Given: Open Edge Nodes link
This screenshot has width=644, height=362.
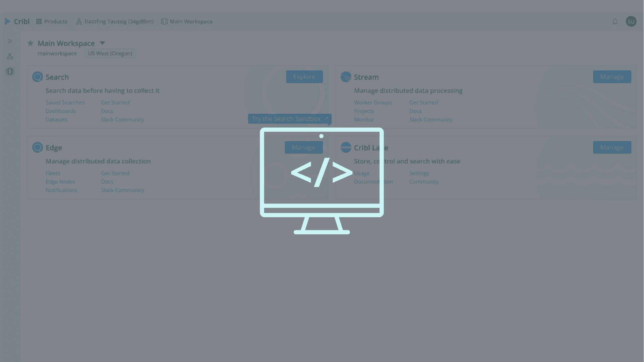Looking at the screenshot, I should tap(60, 182).
